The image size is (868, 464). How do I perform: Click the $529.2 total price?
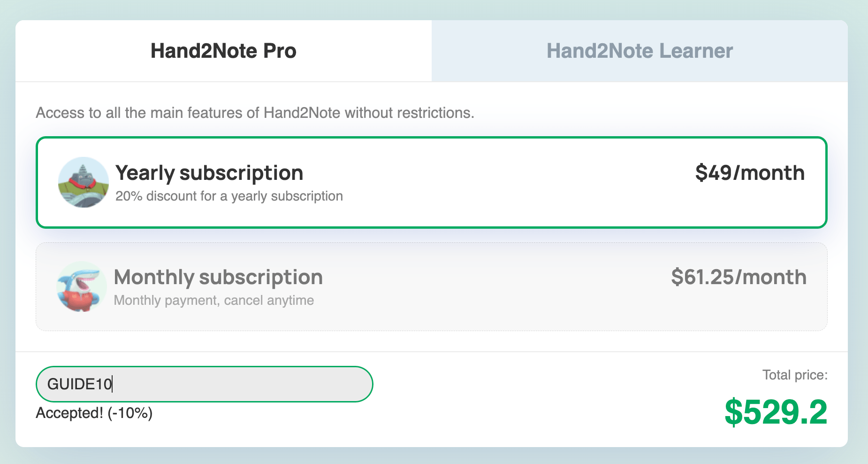click(776, 413)
